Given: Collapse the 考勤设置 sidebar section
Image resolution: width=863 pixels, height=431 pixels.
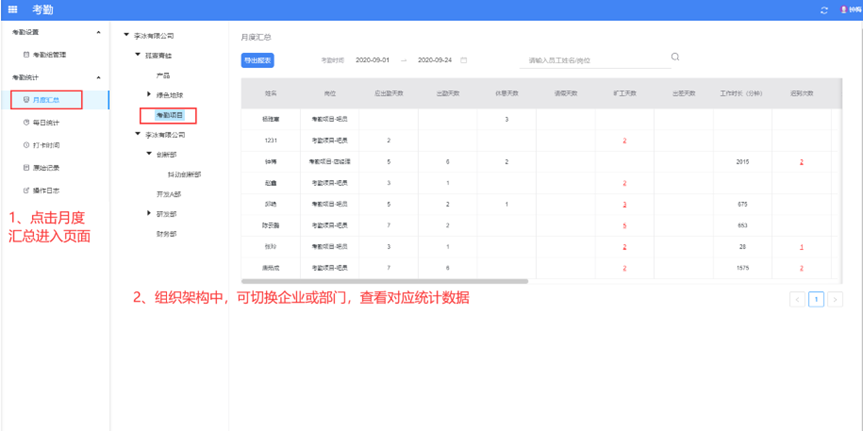Looking at the screenshot, I should [98, 33].
